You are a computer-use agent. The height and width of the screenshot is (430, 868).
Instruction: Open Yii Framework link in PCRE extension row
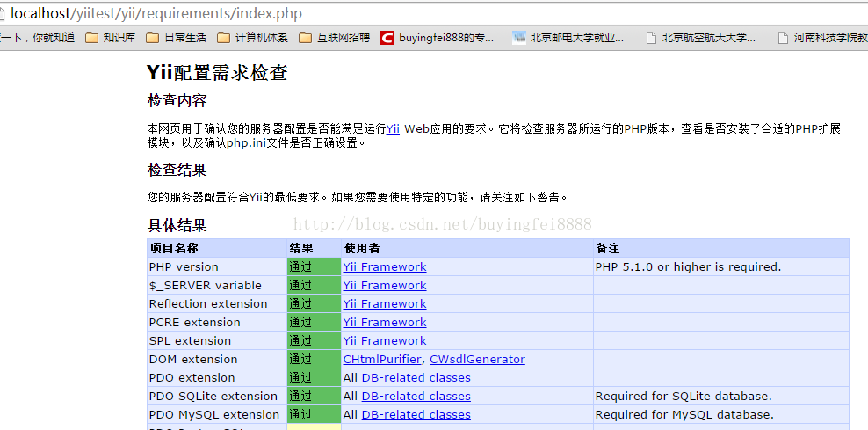pyautogui.click(x=385, y=322)
